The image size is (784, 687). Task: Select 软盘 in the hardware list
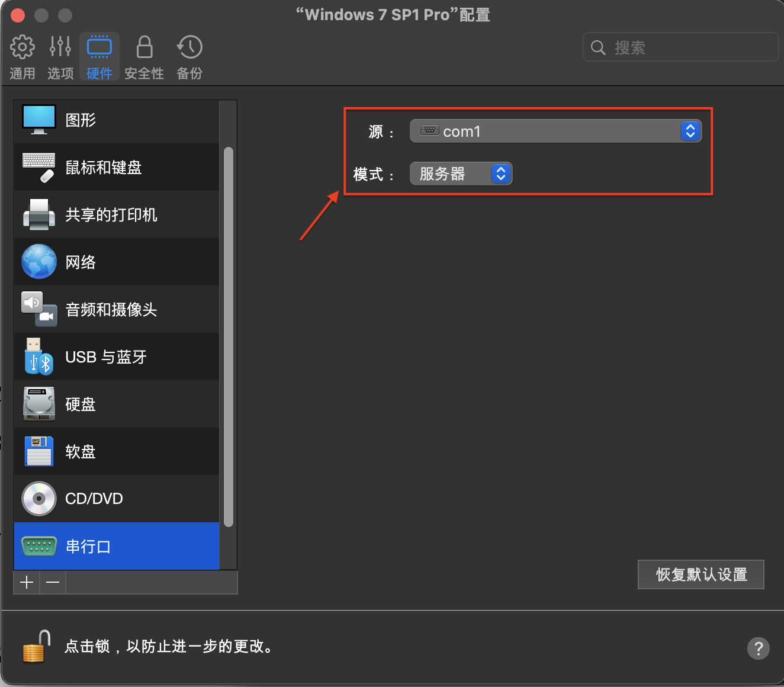tap(117, 451)
